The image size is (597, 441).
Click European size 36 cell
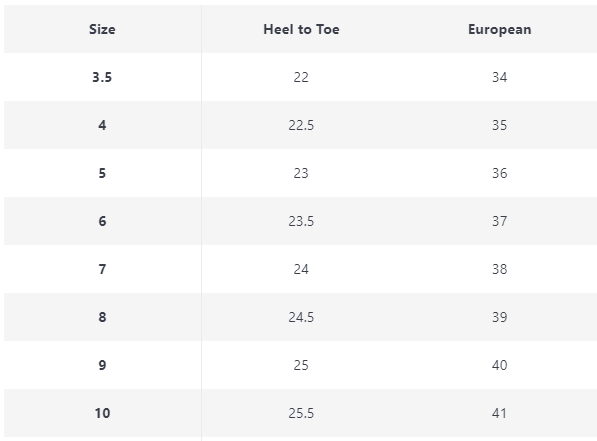coord(499,173)
